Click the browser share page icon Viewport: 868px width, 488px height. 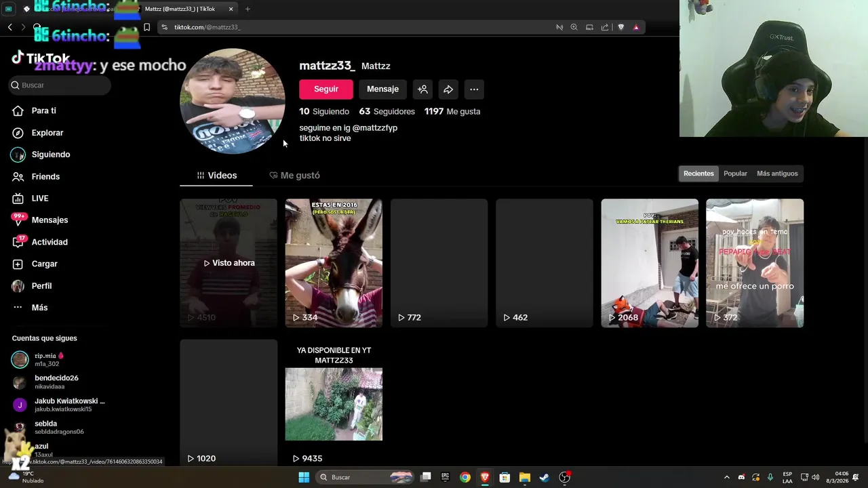(x=605, y=27)
